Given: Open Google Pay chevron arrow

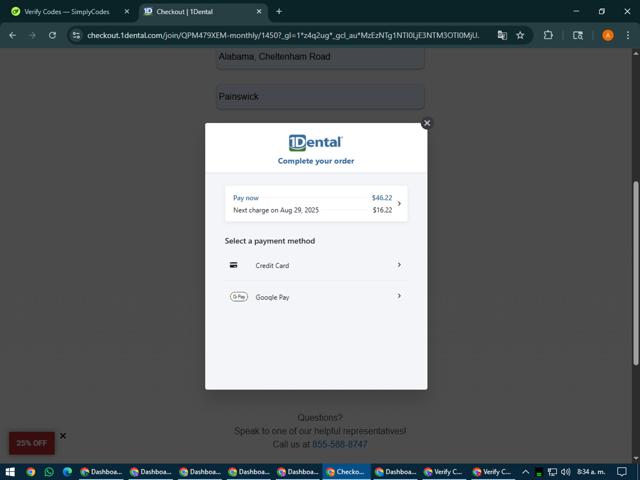Looking at the screenshot, I should pos(399,296).
